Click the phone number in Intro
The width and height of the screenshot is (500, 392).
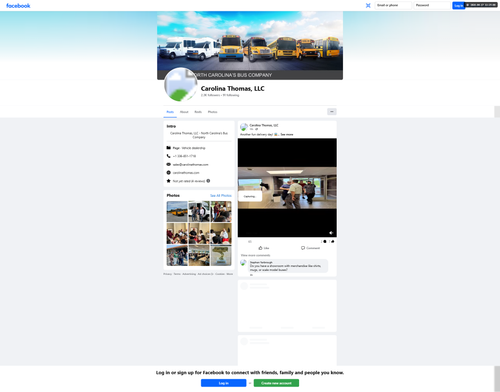(184, 156)
